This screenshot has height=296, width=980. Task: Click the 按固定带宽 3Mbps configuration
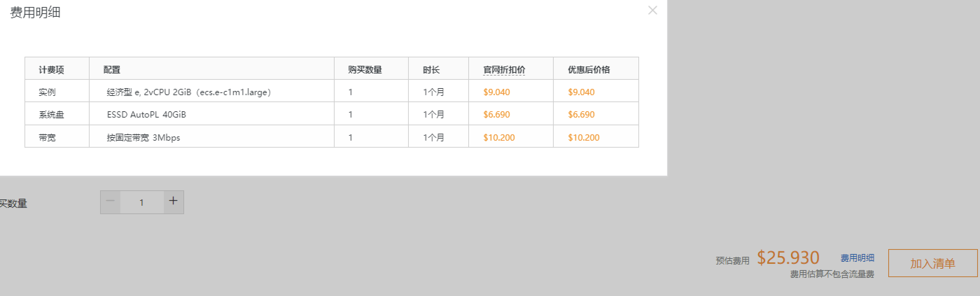[x=143, y=138]
